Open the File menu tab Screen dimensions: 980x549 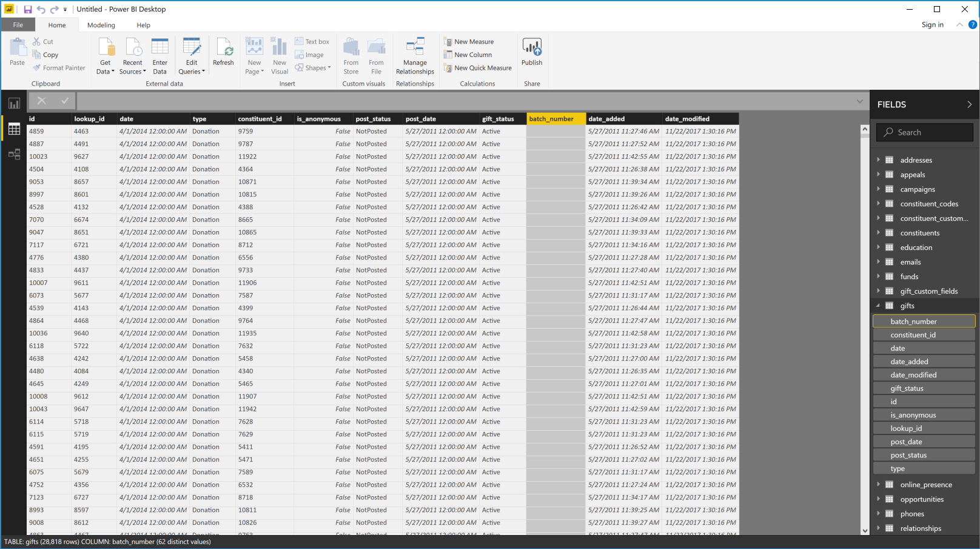[x=18, y=25]
